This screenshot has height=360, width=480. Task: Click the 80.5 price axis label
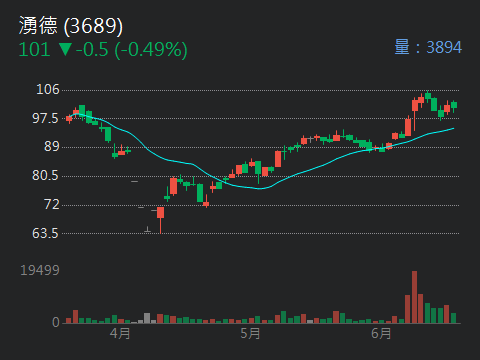(x=45, y=176)
